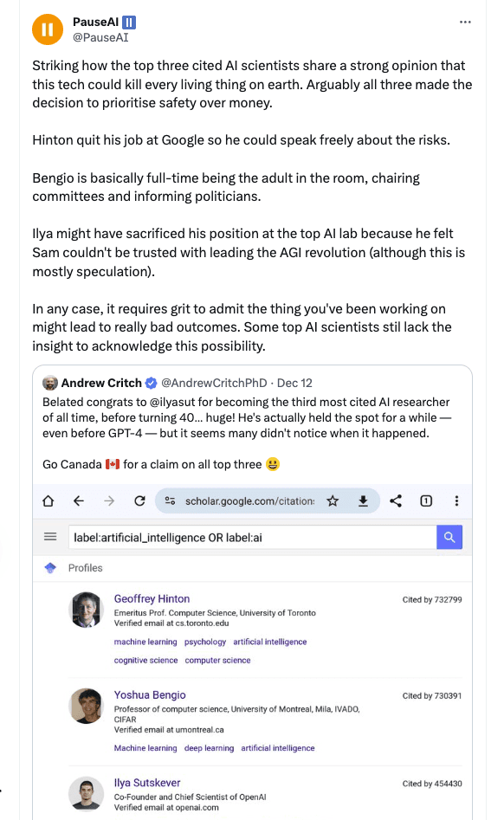Click the share icon in browser toolbar
This screenshot has height=820, width=504.
click(x=396, y=501)
